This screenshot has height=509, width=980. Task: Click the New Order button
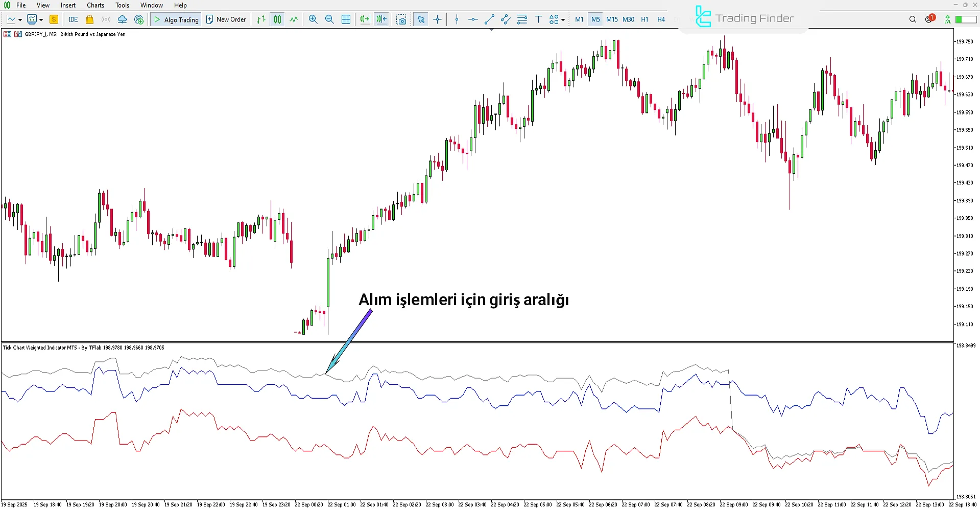(226, 19)
